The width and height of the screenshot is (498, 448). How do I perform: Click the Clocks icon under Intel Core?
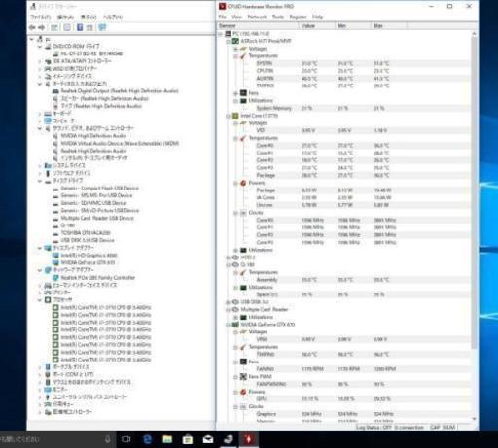243,213
